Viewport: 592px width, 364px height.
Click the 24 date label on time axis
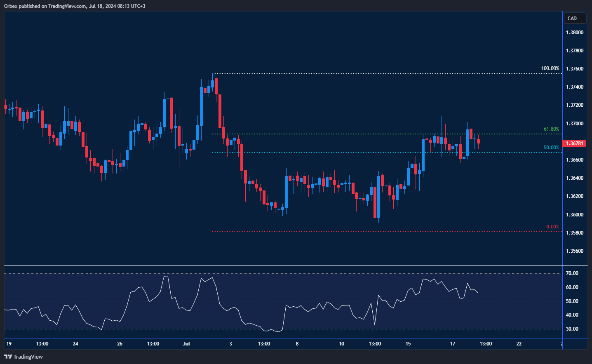point(75,344)
